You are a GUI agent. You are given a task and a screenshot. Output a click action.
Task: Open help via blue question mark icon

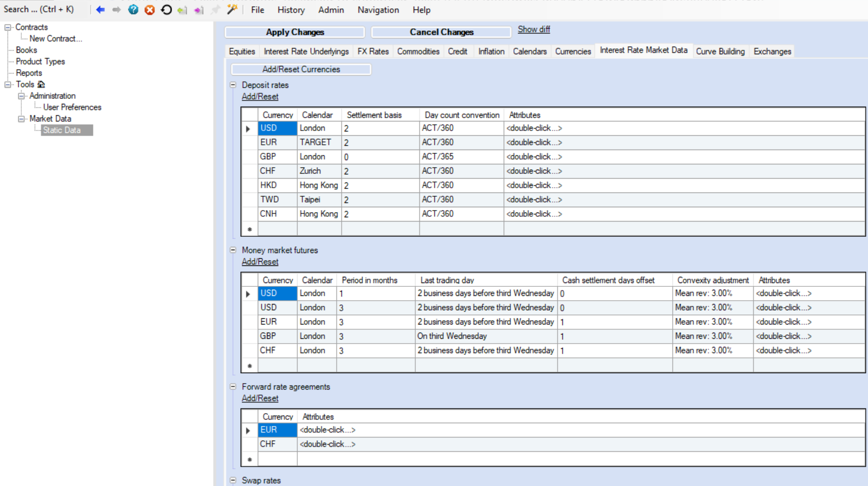(133, 10)
